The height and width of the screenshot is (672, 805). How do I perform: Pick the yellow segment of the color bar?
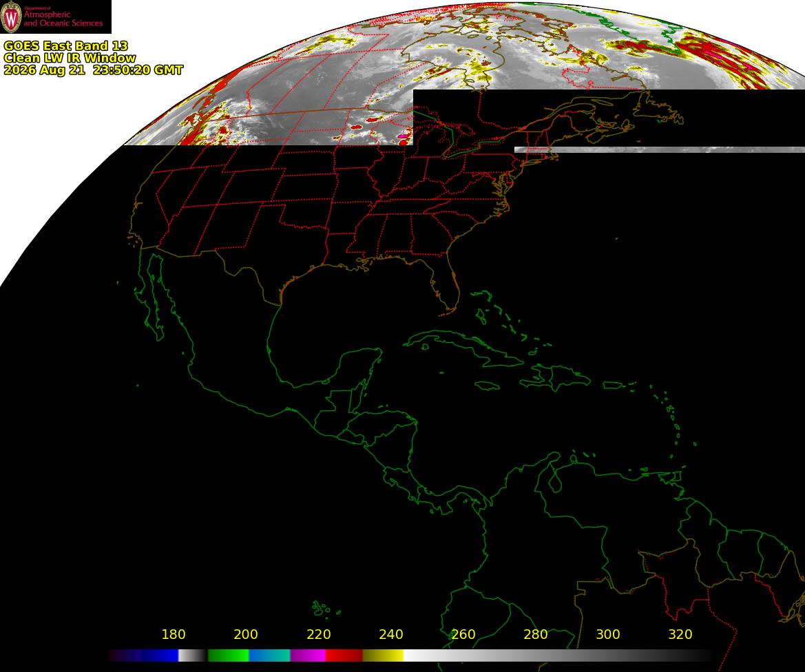(x=383, y=655)
